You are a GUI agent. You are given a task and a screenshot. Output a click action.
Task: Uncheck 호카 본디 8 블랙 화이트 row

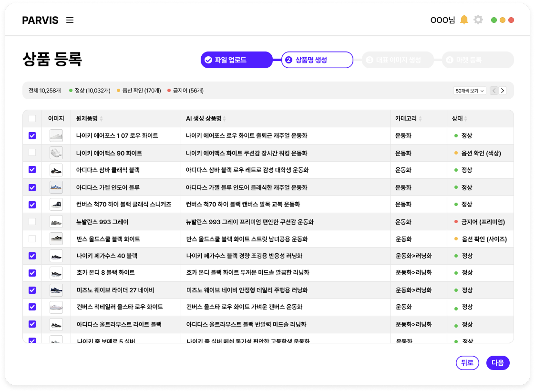[x=32, y=273]
